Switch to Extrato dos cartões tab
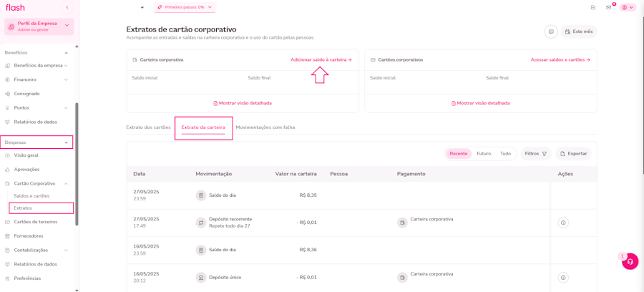The image size is (644, 292). (x=148, y=127)
